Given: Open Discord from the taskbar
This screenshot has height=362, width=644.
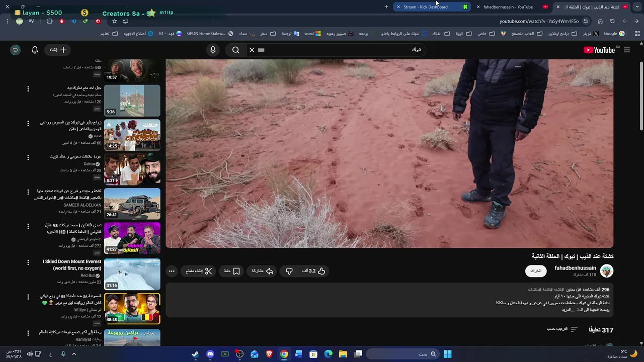Looking at the screenshot, I should 210,354.
